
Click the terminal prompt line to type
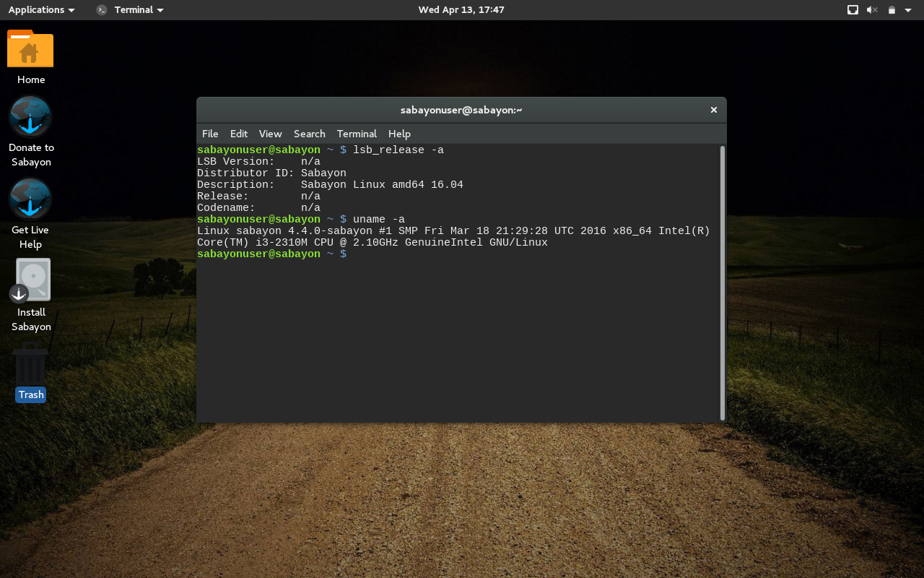pos(433,254)
